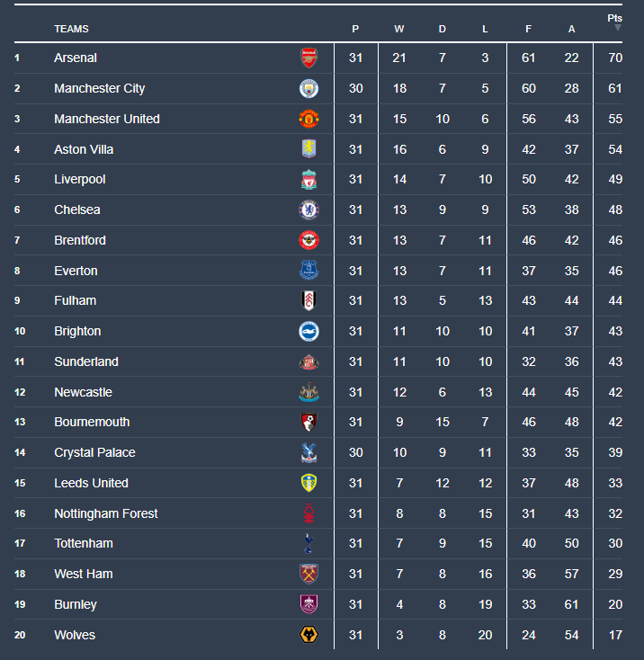Click the Tottenham crest icon

pyautogui.click(x=309, y=543)
